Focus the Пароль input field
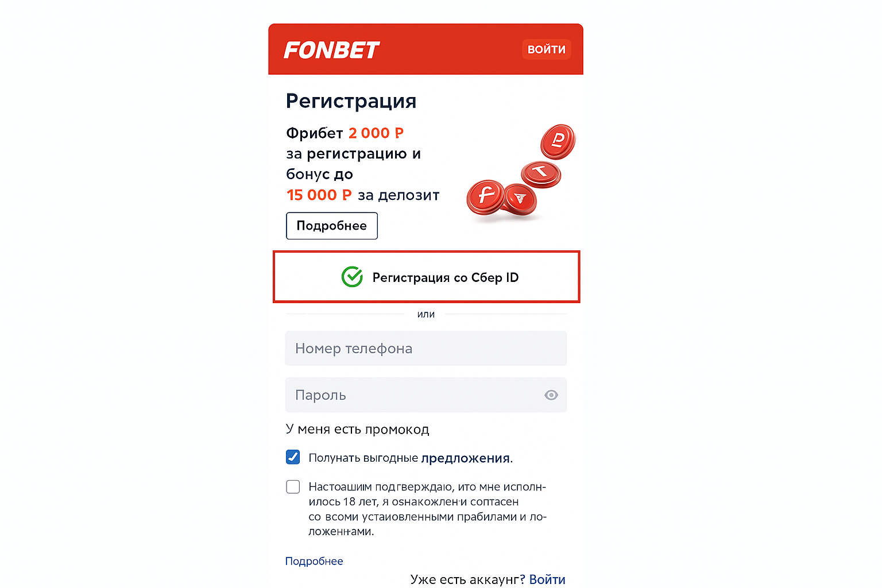Viewport: 882px width, 588px height. [x=413, y=395]
